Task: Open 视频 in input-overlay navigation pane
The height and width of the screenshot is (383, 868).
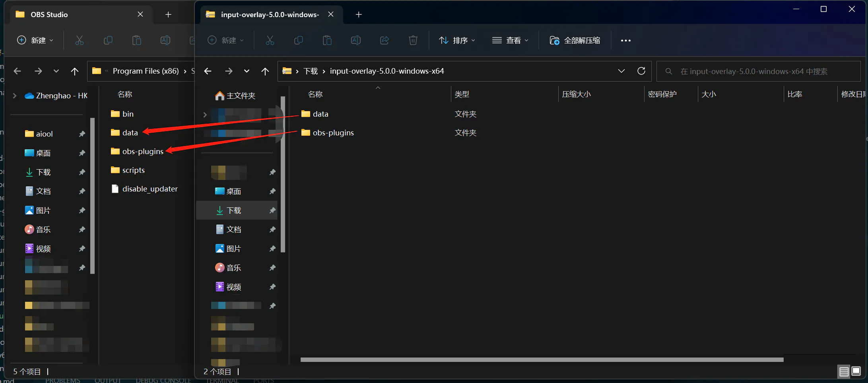Action: click(x=228, y=287)
